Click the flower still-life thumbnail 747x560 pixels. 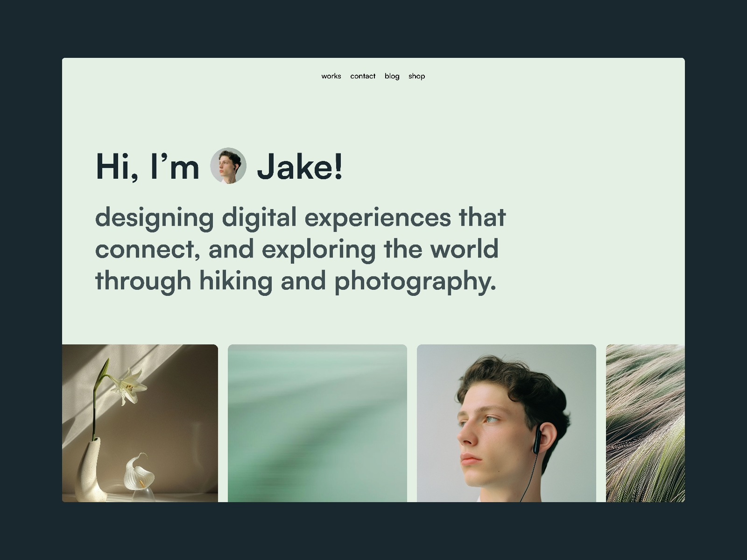140,425
